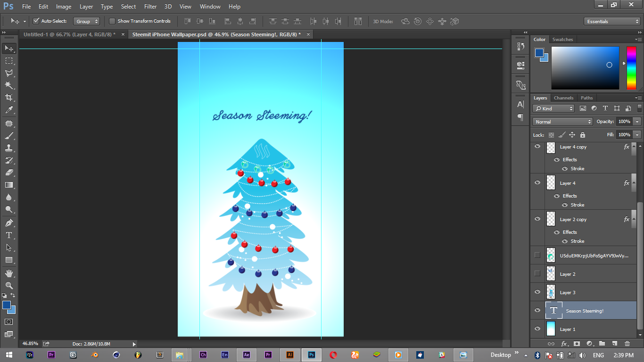The width and height of the screenshot is (644, 362).
Task: Hide the Layer 3 layer
Action: 537,292
